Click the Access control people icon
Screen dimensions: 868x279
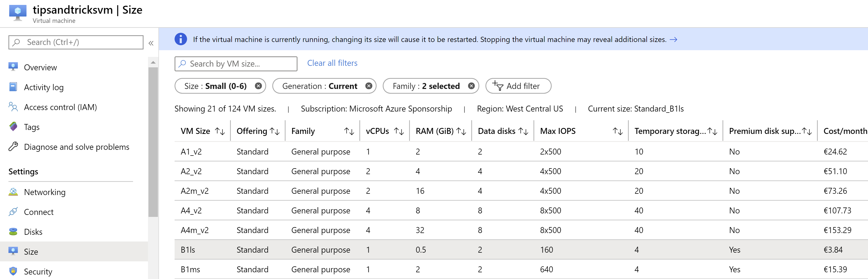tap(13, 107)
